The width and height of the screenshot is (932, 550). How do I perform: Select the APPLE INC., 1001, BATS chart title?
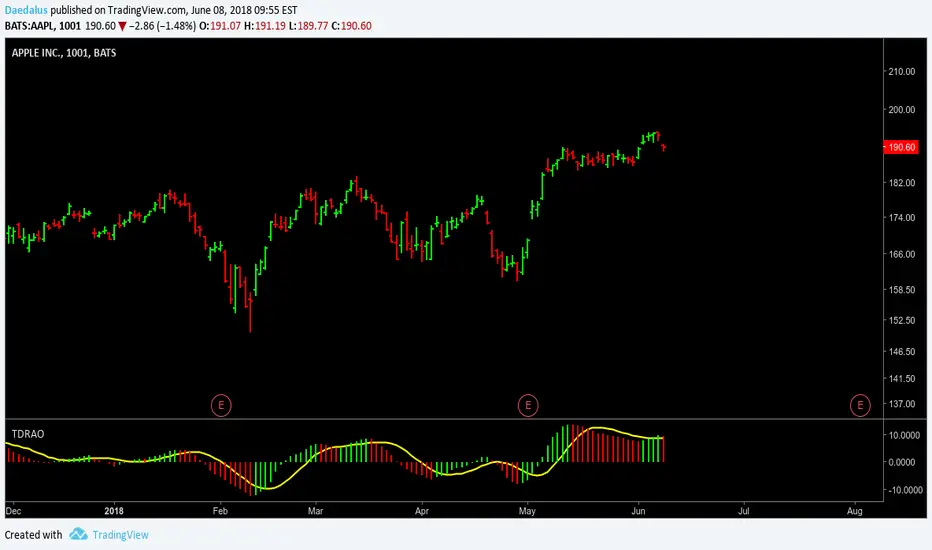coord(64,53)
